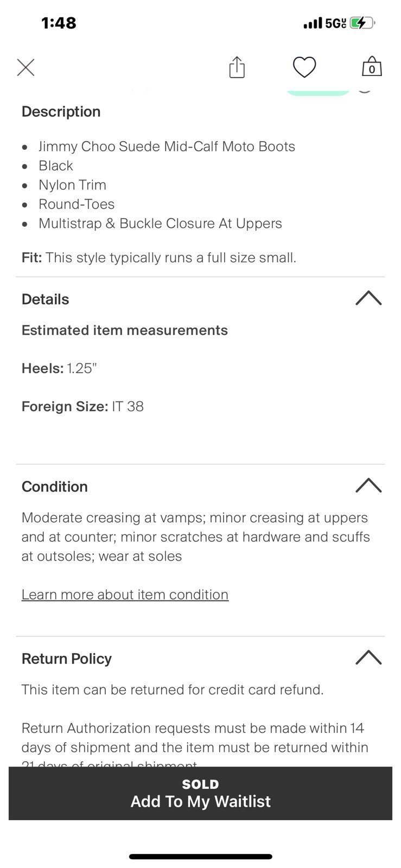
Task: Tap the Foreign Size IT 38 text
Action: coord(82,407)
